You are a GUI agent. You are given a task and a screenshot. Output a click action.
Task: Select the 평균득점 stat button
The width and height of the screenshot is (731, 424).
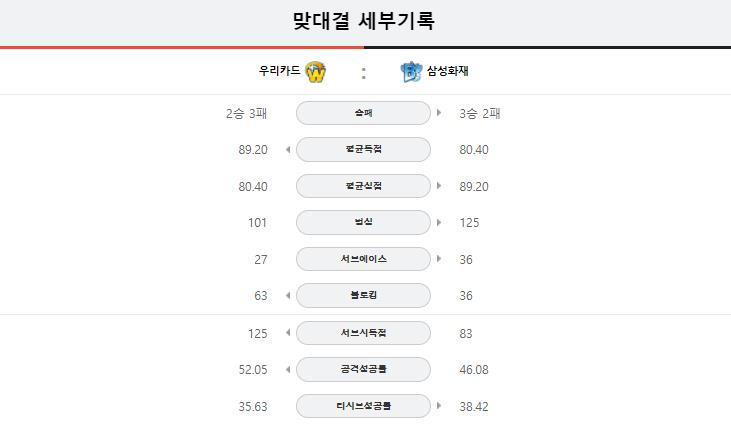point(363,149)
